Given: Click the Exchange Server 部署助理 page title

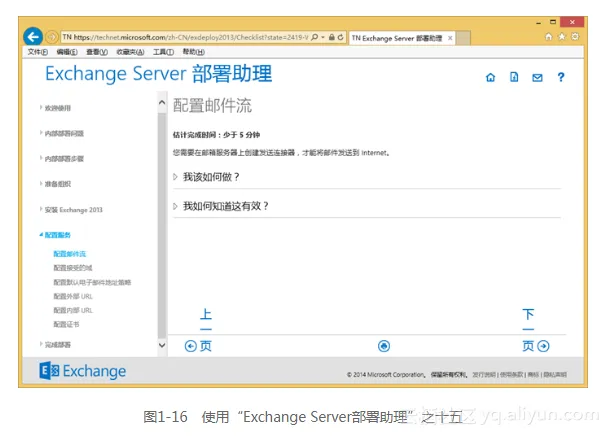Looking at the screenshot, I should [x=158, y=74].
